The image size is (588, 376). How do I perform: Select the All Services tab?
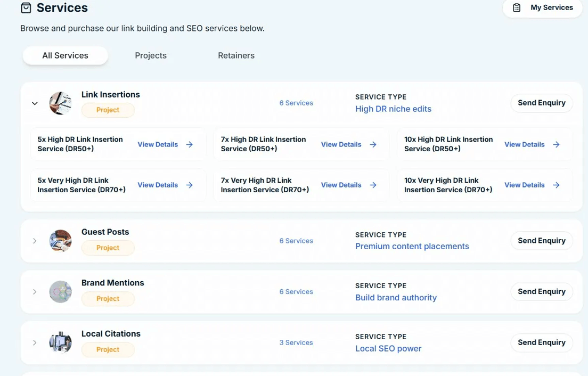click(65, 55)
